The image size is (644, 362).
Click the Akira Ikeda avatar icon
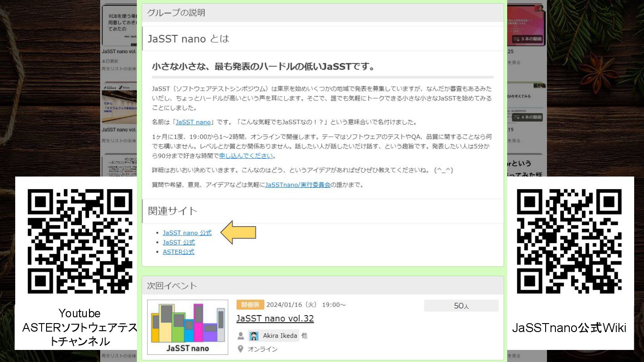coord(254,336)
